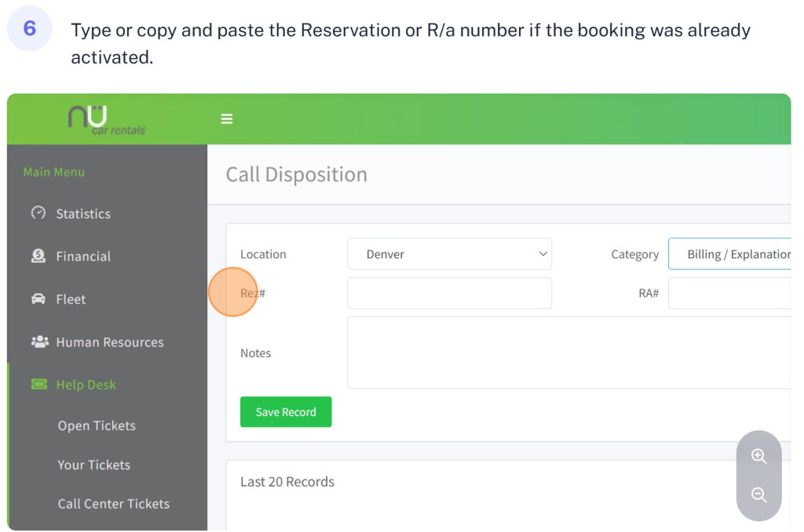Open Statistics in the main menu
This screenshot has width=804, height=532.
83,213
